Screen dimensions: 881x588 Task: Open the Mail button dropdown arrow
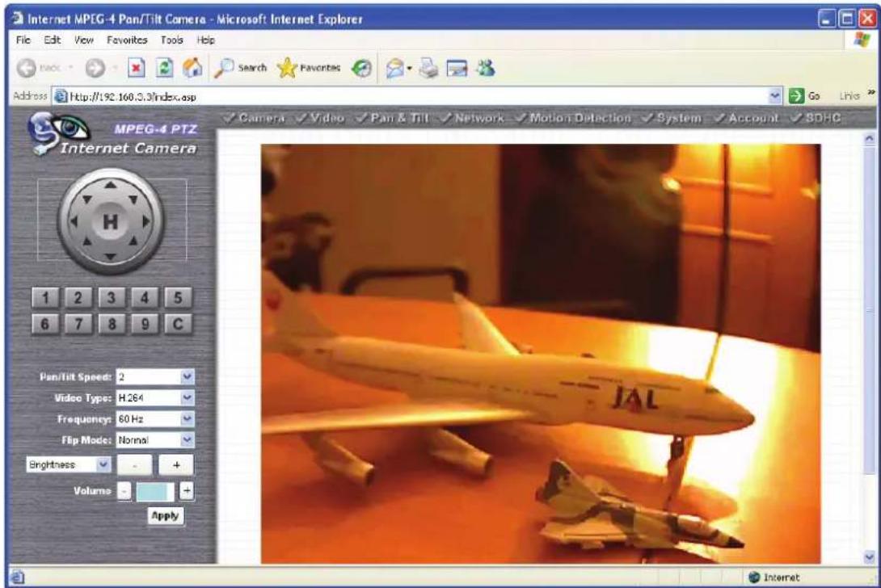coord(410,69)
